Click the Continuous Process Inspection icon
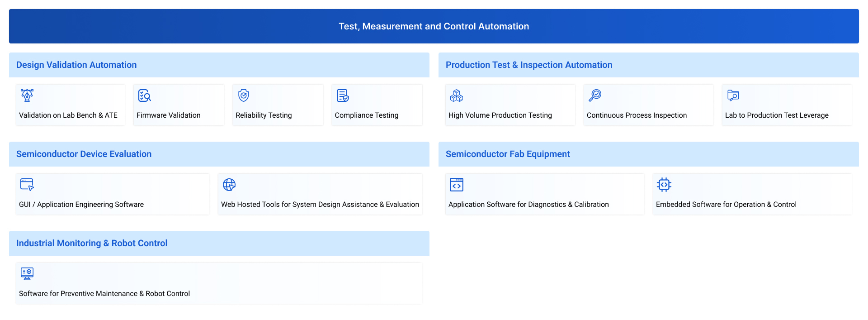868x320 pixels. pyautogui.click(x=595, y=96)
